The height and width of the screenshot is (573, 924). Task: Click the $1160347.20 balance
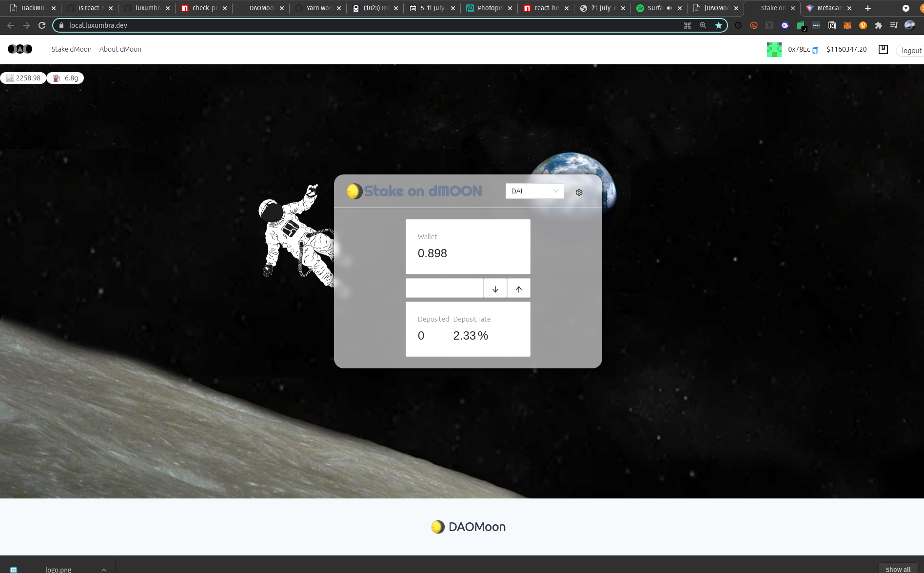pyautogui.click(x=846, y=49)
